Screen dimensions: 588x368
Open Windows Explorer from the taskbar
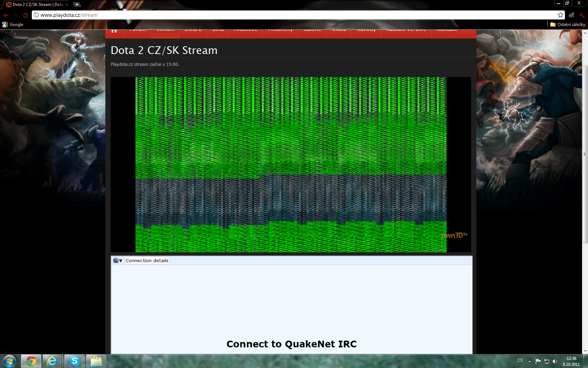(96, 361)
